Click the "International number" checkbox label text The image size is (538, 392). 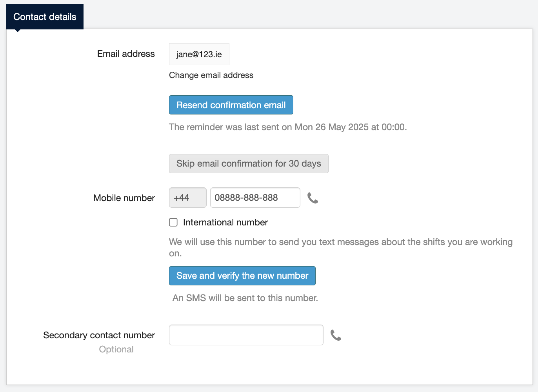coord(225,222)
